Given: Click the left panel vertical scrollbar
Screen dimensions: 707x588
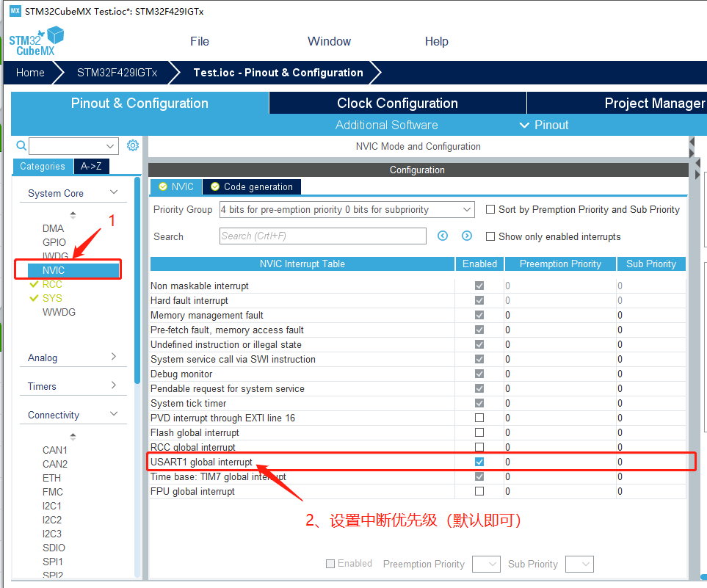Looking at the screenshot, I should [x=137, y=280].
